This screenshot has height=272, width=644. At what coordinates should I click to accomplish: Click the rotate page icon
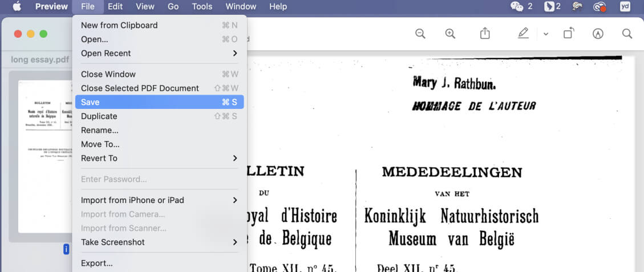click(x=568, y=34)
